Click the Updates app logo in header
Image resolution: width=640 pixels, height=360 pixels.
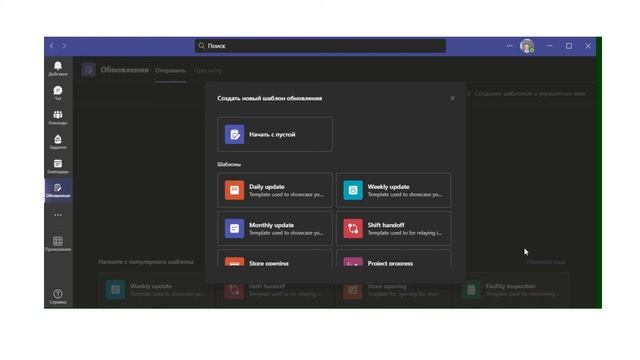coord(89,70)
